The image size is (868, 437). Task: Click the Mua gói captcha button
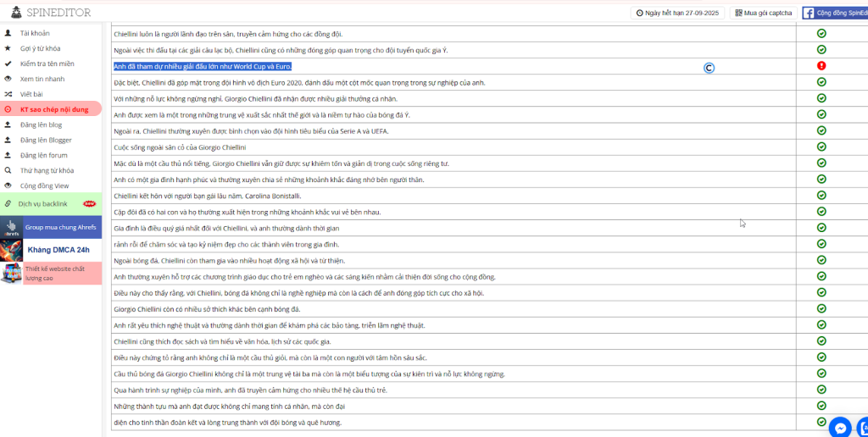(x=763, y=13)
